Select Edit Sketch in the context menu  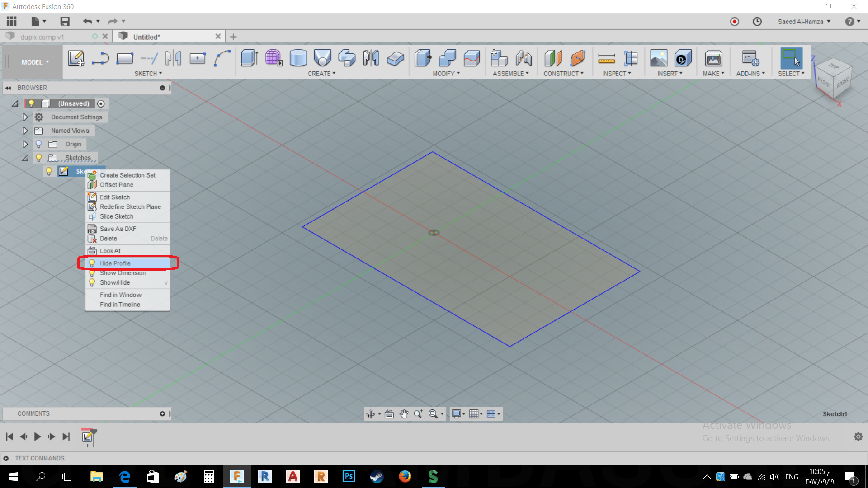pos(115,197)
